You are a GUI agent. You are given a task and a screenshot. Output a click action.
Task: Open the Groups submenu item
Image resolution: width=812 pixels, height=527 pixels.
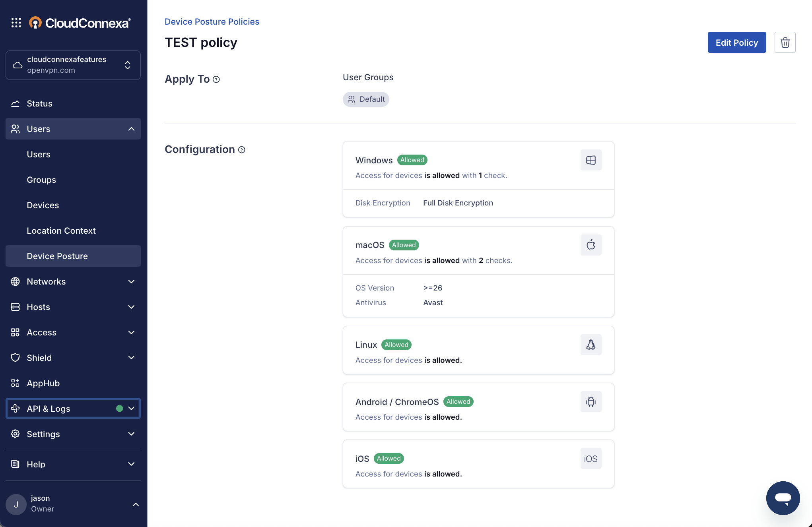[x=41, y=180]
